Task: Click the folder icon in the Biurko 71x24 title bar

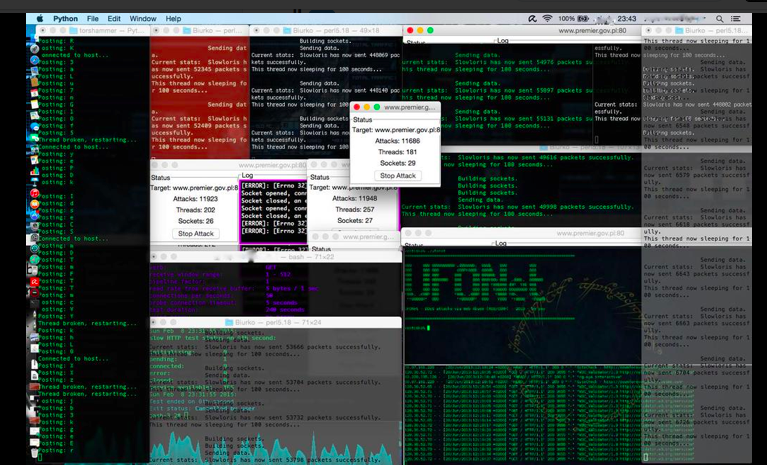Action: click(x=228, y=323)
